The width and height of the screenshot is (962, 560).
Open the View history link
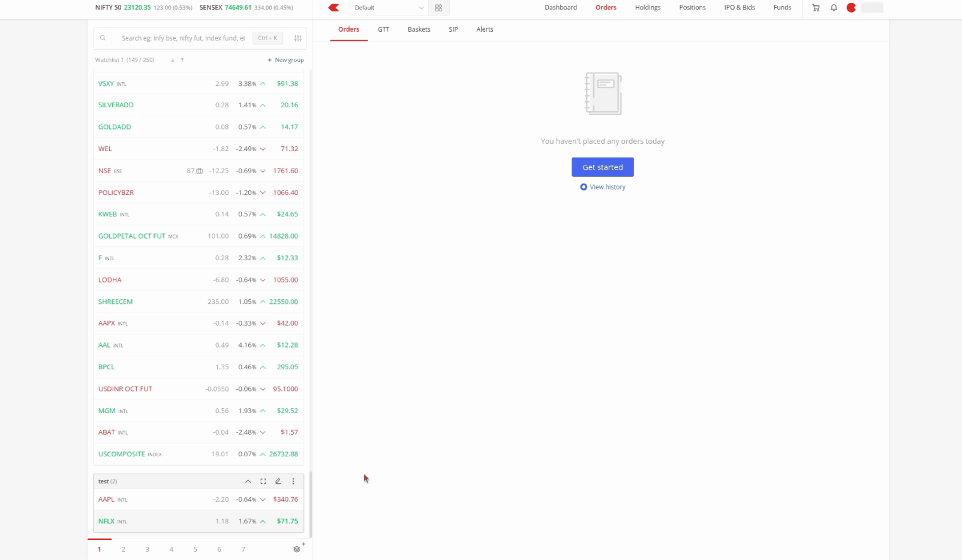[603, 187]
